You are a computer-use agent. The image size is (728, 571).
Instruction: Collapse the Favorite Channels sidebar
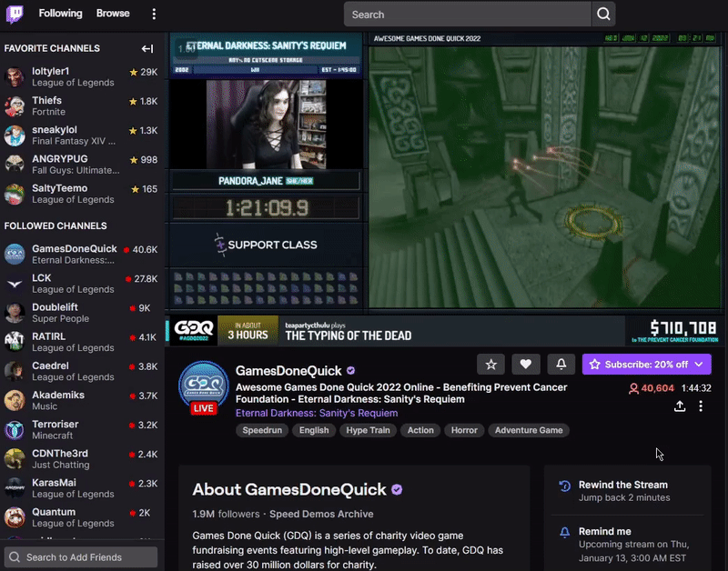click(147, 48)
